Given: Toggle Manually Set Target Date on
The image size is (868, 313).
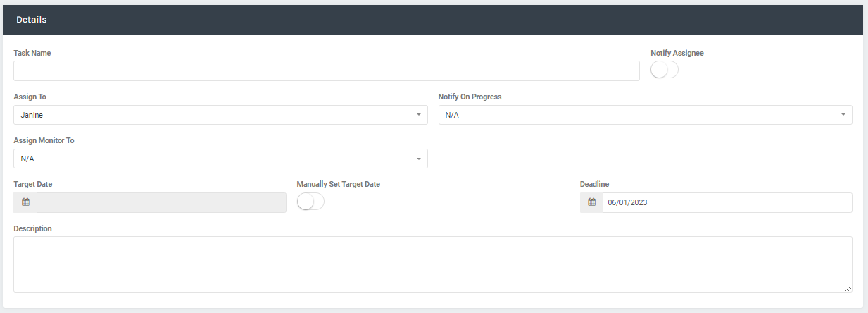Looking at the screenshot, I should click(x=310, y=202).
